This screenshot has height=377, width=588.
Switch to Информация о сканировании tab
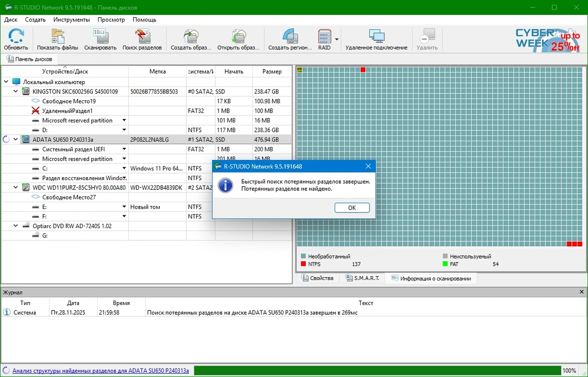[x=431, y=279]
